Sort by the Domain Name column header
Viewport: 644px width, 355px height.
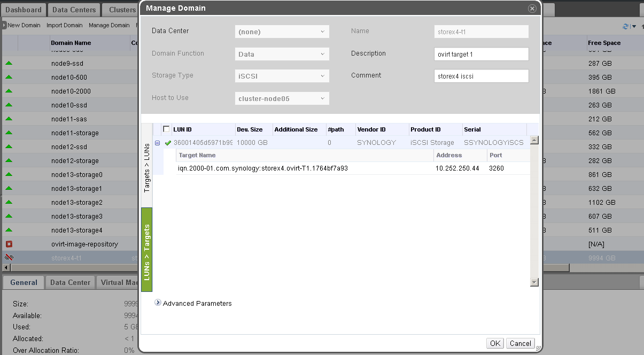coord(71,43)
